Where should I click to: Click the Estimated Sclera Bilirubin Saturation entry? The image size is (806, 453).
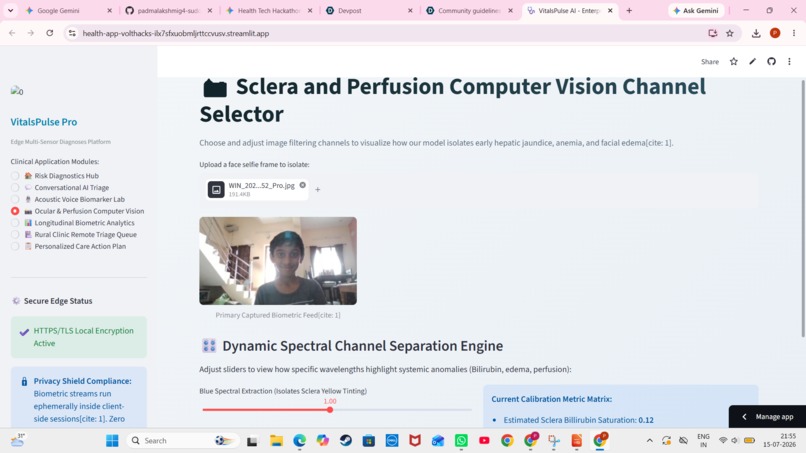pos(578,420)
